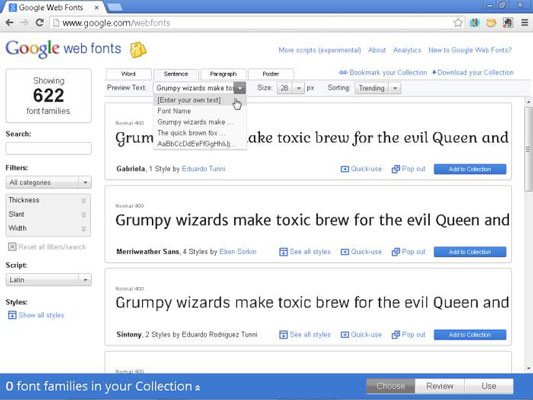Click the Use button in bottom bar

pyautogui.click(x=488, y=386)
